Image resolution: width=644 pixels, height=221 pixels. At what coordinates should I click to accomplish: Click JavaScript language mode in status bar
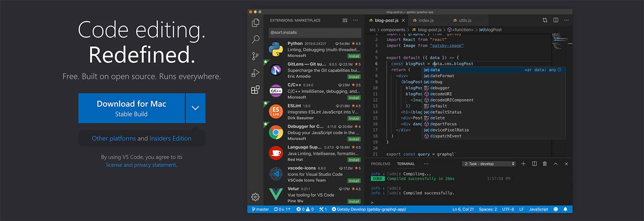click(539, 209)
